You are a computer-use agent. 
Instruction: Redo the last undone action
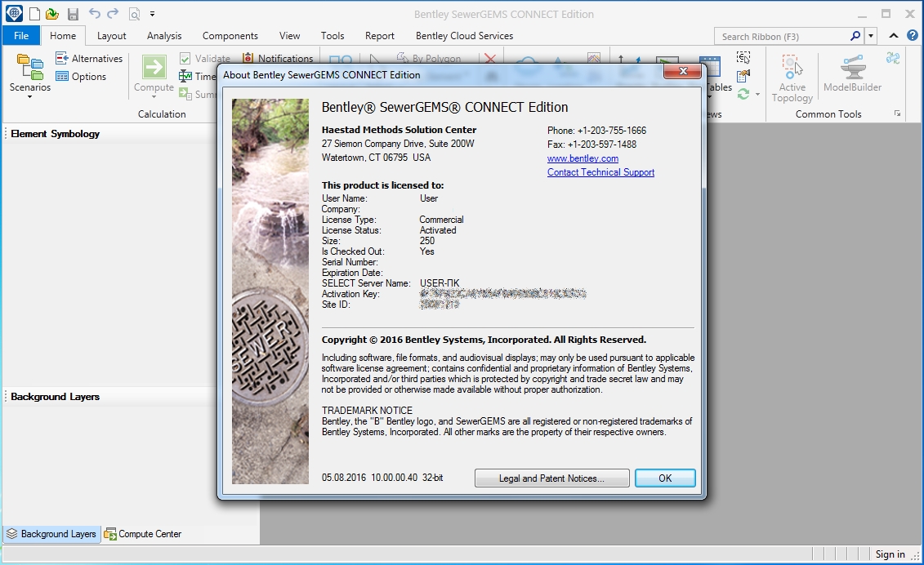coord(113,13)
